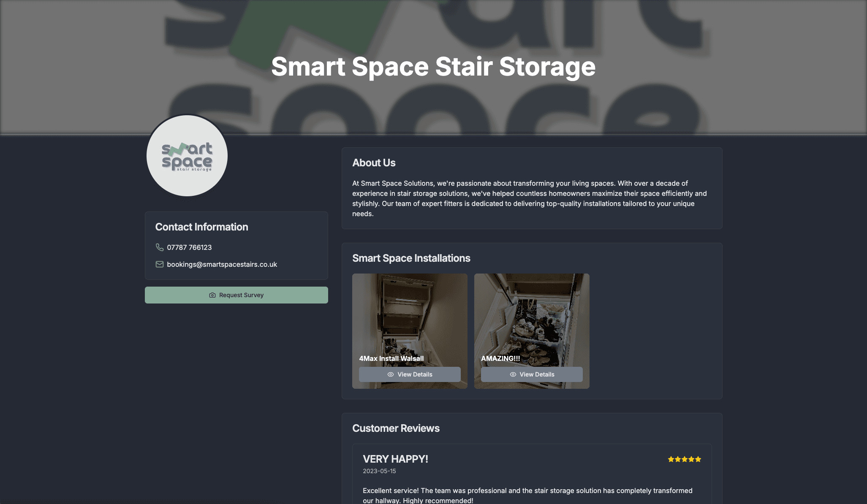Click the Smart Space Stair Storage page title
The image size is (867, 504).
(x=433, y=67)
